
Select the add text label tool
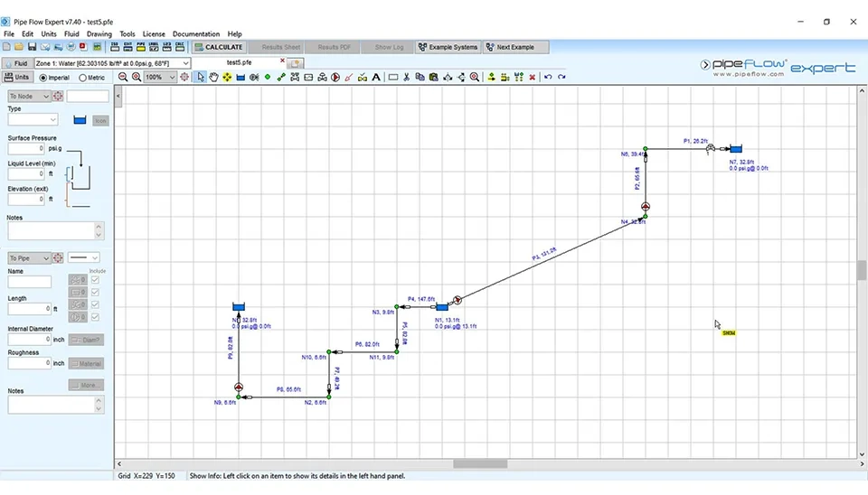(376, 78)
